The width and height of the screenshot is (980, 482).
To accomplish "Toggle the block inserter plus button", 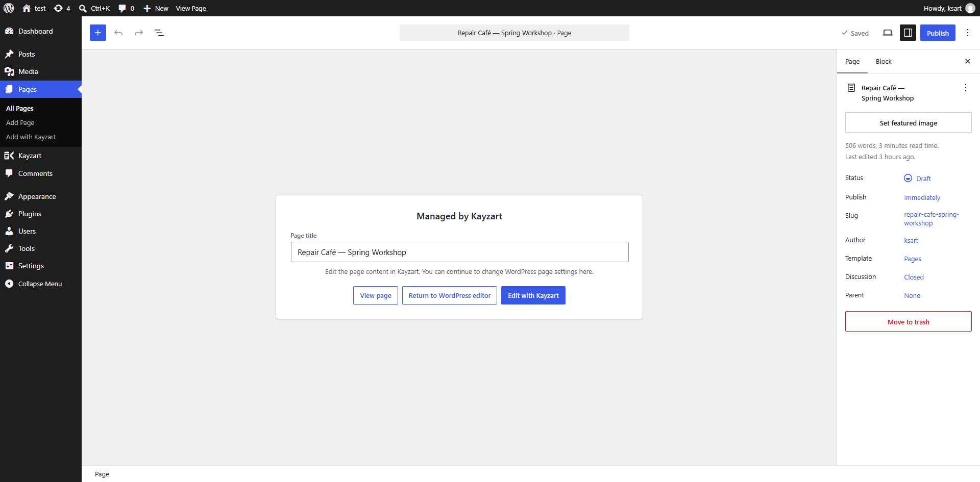I will [98, 33].
